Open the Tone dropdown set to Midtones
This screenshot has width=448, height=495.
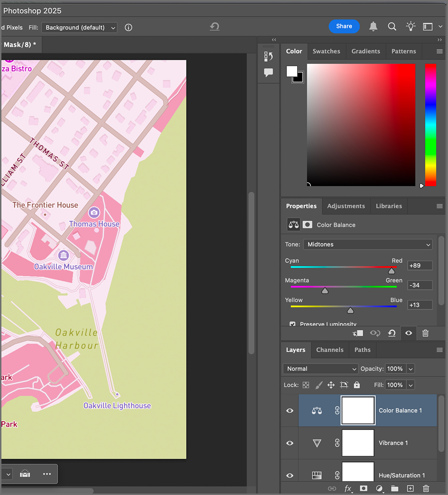367,244
